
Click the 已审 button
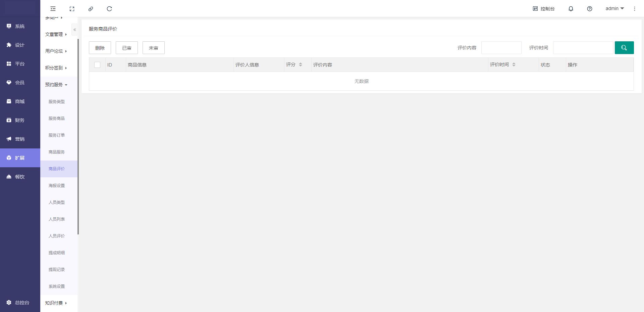127,48
